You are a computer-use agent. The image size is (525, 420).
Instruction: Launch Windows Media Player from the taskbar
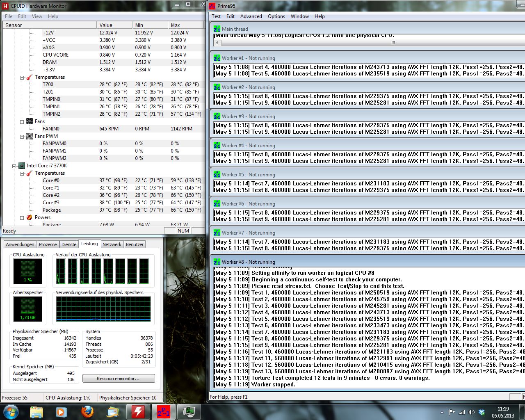62,412
